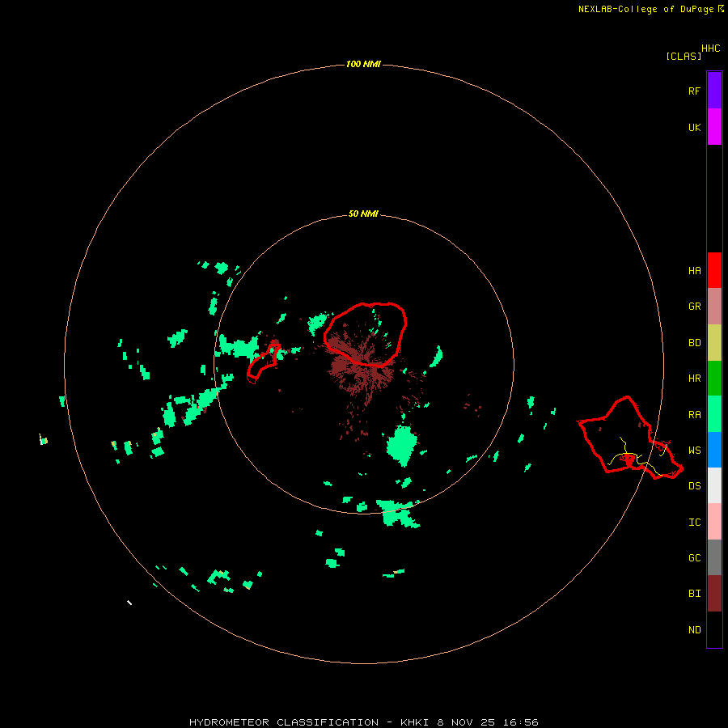Select the GR legend color block
This screenshot has width=728, height=728.
pyautogui.click(x=714, y=307)
